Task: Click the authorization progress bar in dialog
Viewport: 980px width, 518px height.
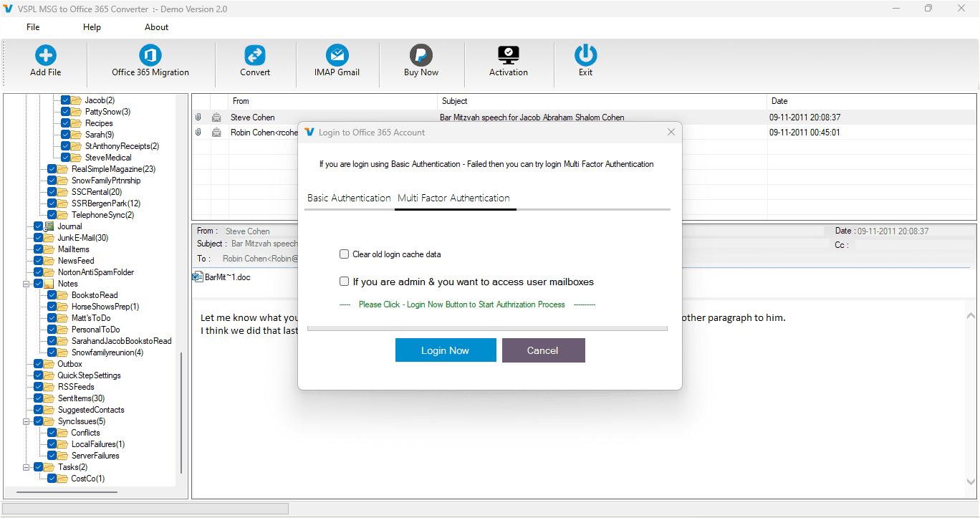Action: click(487, 328)
